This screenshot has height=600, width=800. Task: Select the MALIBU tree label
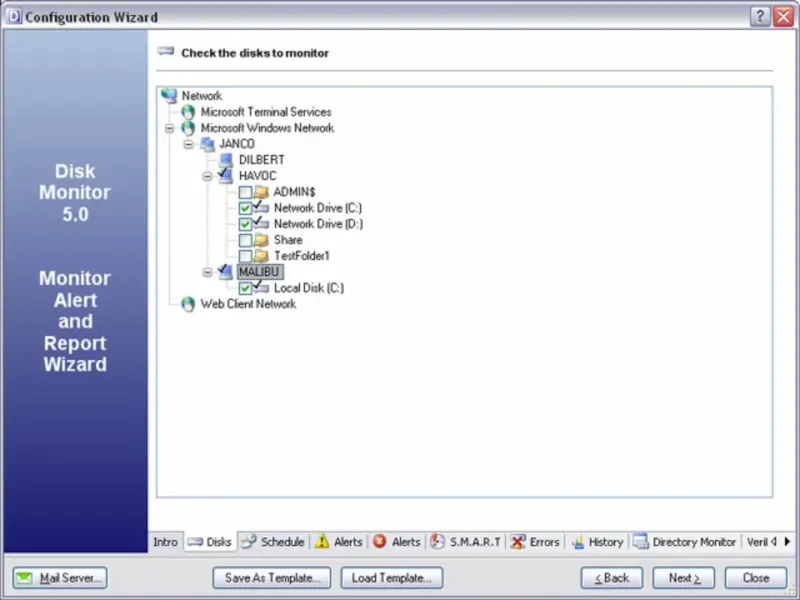tap(259, 271)
